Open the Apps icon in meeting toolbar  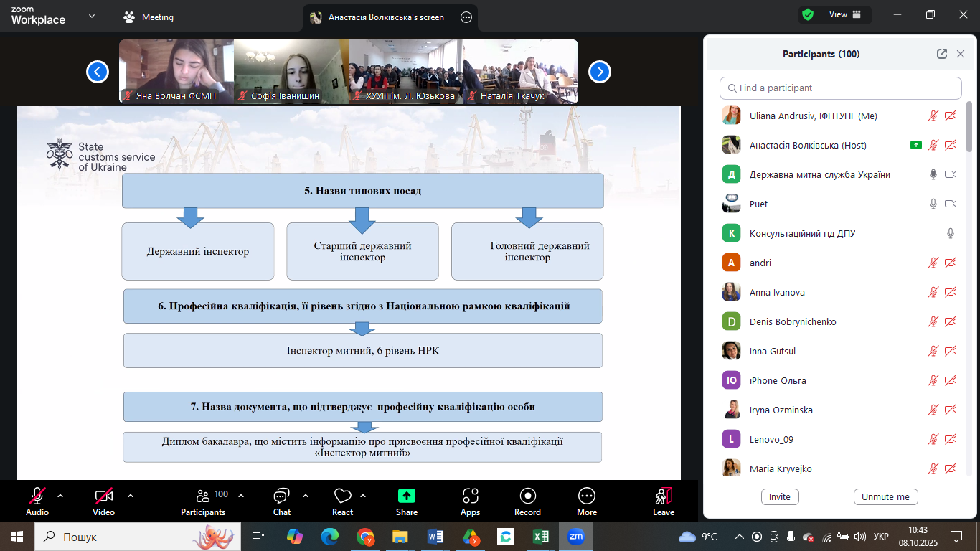[x=470, y=496]
